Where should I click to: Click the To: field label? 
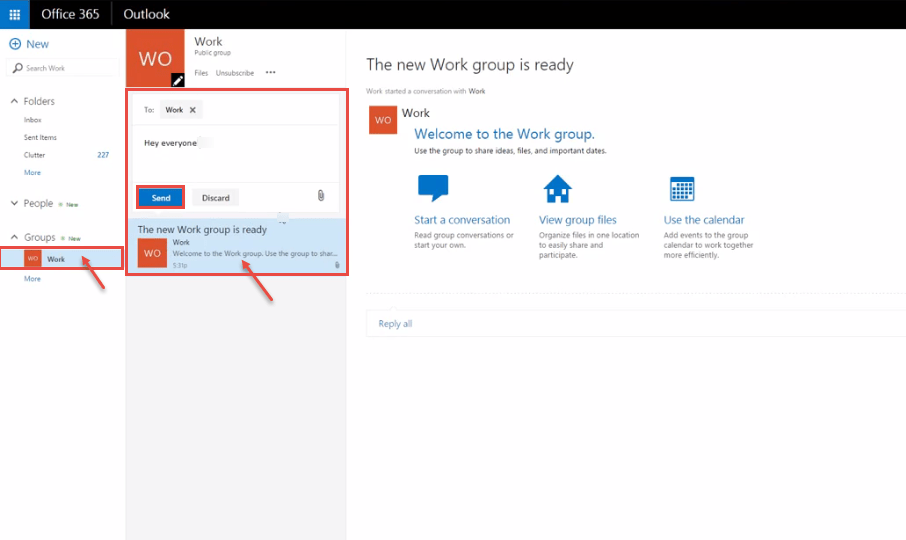pyautogui.click(x=149, y=110)
